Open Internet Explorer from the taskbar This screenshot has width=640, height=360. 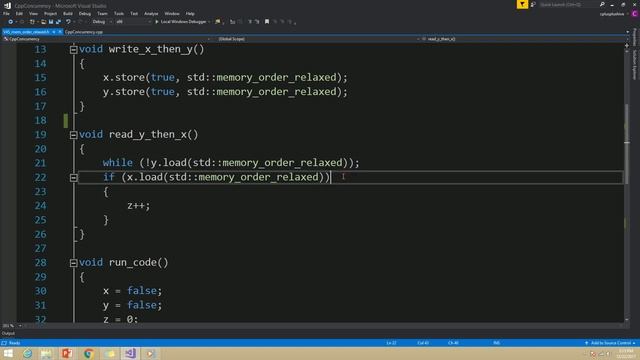coord(27,353)
